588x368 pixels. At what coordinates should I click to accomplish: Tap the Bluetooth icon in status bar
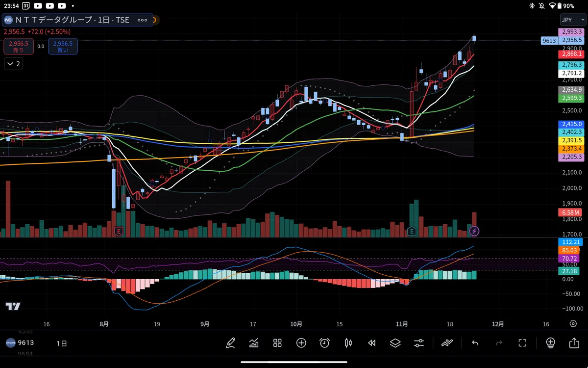pos(532,6)
